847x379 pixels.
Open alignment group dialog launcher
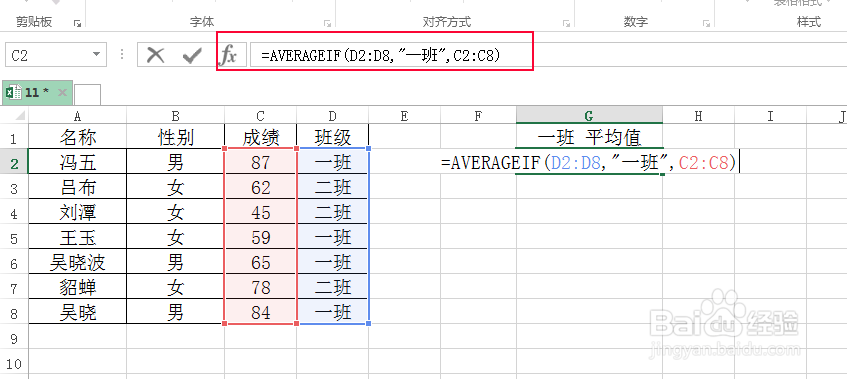[566, 23]
